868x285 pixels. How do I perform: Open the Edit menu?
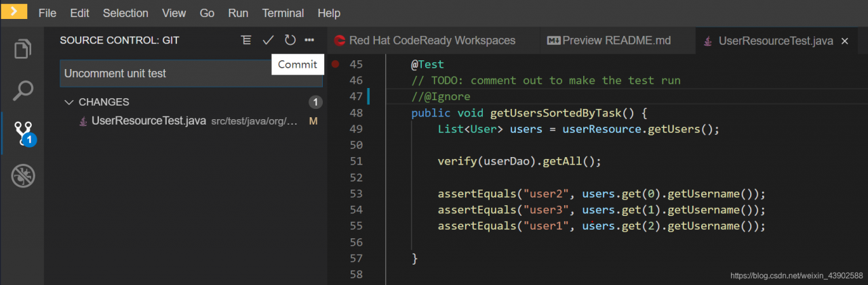[79, 13]
